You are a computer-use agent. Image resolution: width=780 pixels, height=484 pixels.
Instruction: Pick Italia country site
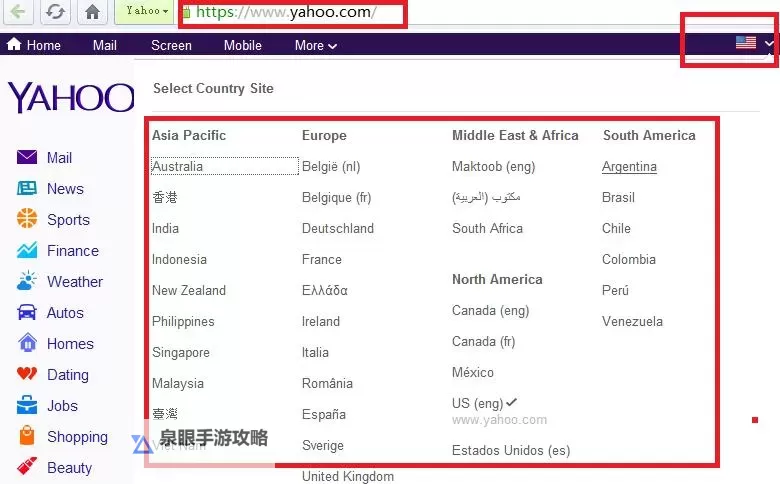pyautogui.click(x=315, y=352)
